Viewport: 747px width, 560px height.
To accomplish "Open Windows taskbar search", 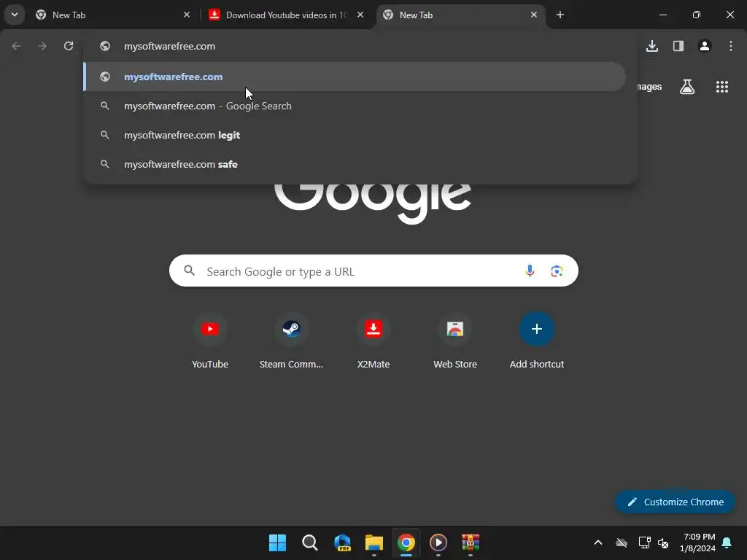I will click(309, 542).
